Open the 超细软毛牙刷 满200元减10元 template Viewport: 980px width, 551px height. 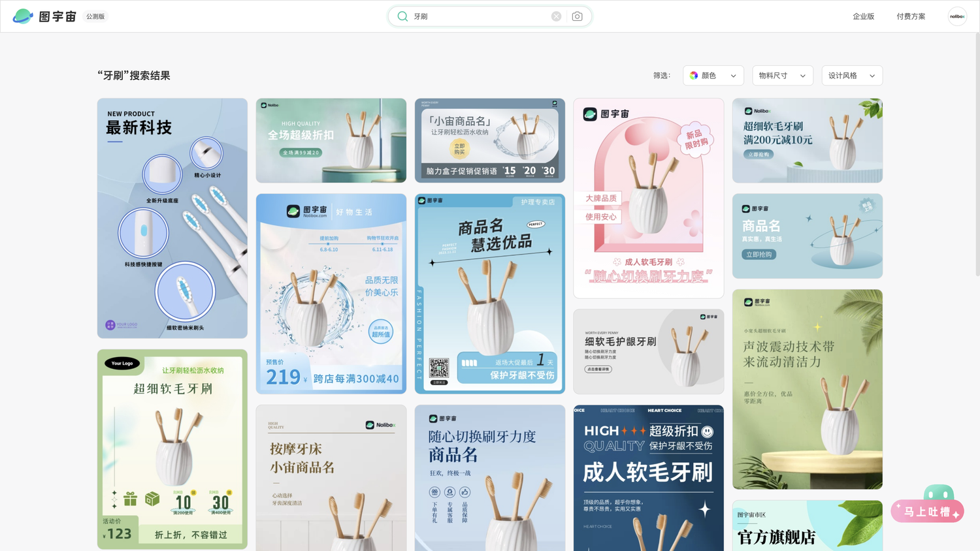coord(808,140)
